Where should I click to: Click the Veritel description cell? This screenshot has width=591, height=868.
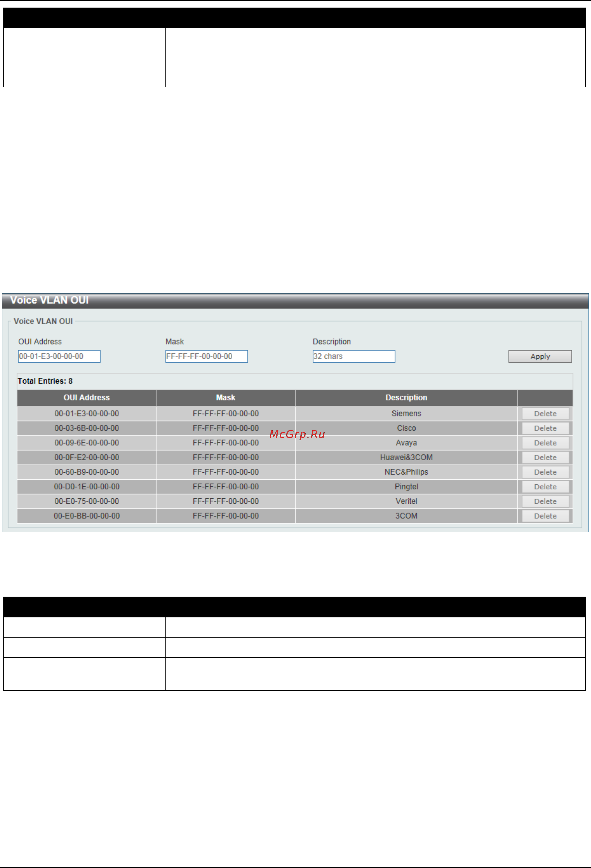point(406,501)
